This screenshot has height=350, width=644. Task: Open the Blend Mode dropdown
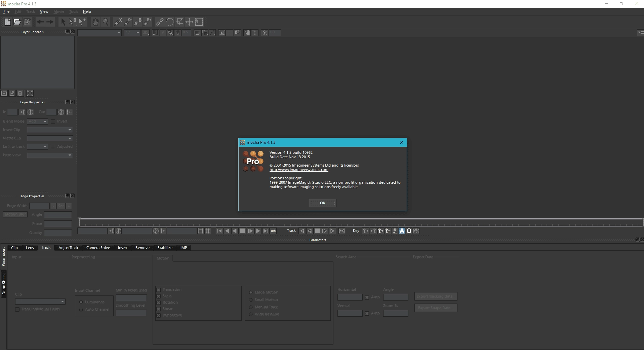tap(37, 121)
